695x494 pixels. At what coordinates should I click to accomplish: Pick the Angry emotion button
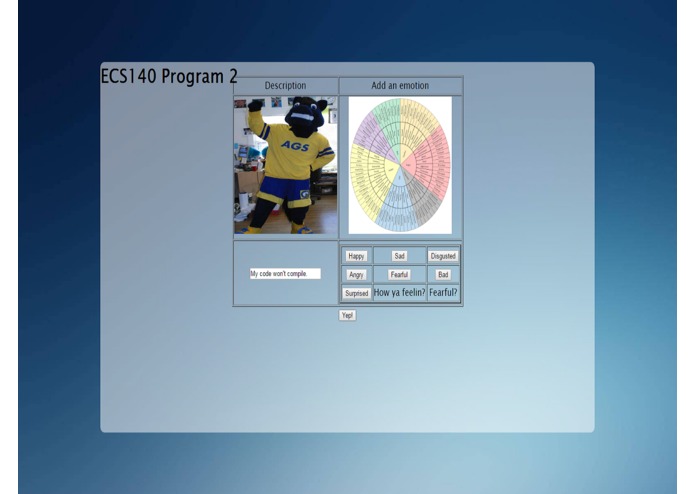point(356,275)
